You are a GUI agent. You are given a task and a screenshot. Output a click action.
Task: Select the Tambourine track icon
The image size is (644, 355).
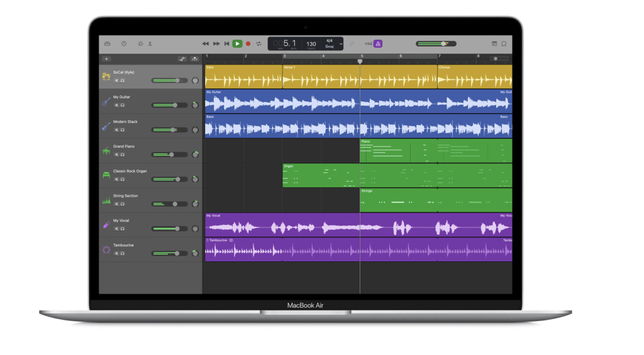pos(106,249)
